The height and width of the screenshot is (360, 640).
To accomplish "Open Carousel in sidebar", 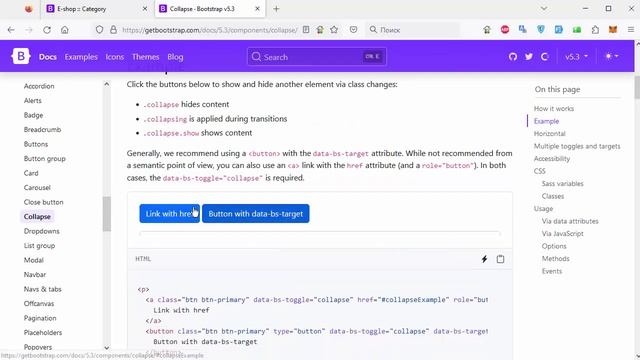I will (x=37, y=187).
